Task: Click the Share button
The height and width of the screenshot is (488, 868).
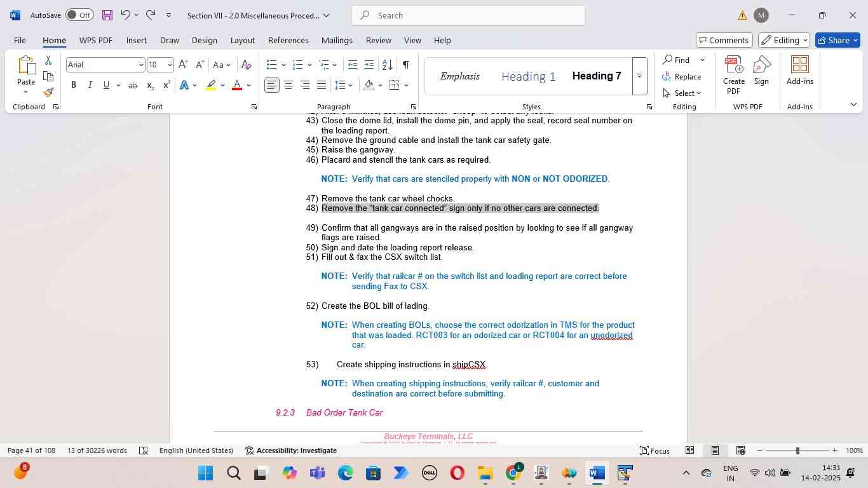Action: 837,40
